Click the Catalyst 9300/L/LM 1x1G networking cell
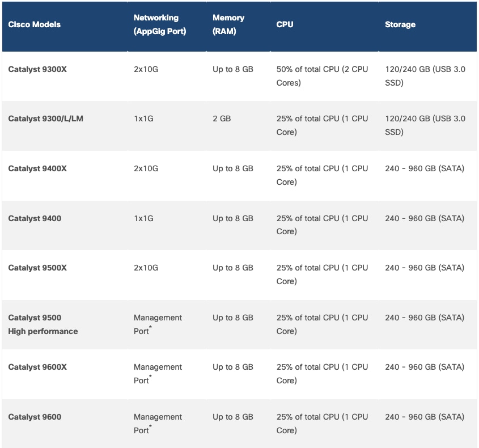This screenshot has width=479, height=448. tap(143, 119)
